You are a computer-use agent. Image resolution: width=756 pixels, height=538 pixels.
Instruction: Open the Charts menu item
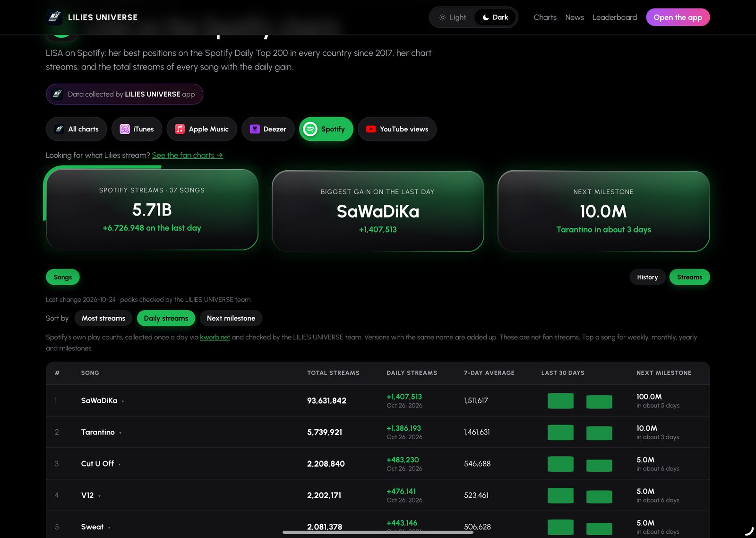click(545, 17)
